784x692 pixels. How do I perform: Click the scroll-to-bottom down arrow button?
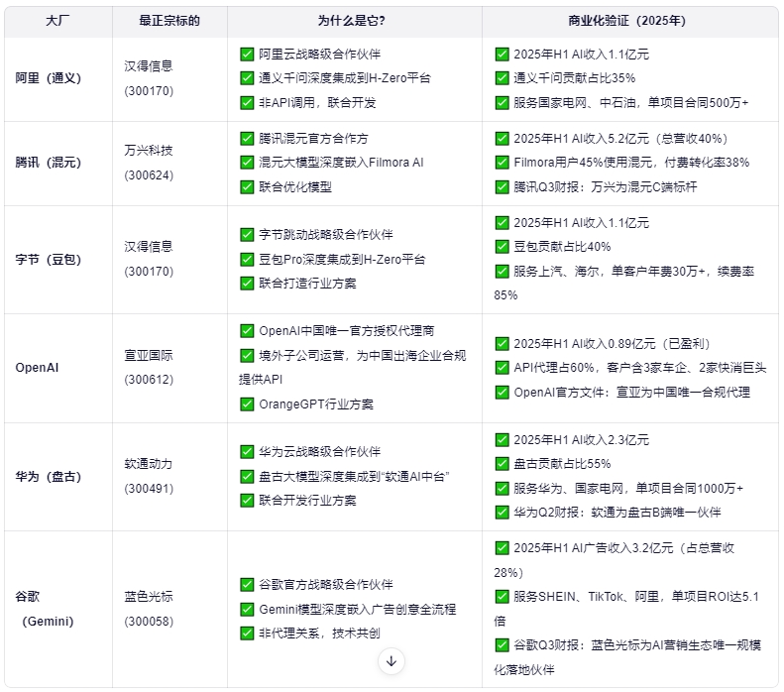point(392,661)
